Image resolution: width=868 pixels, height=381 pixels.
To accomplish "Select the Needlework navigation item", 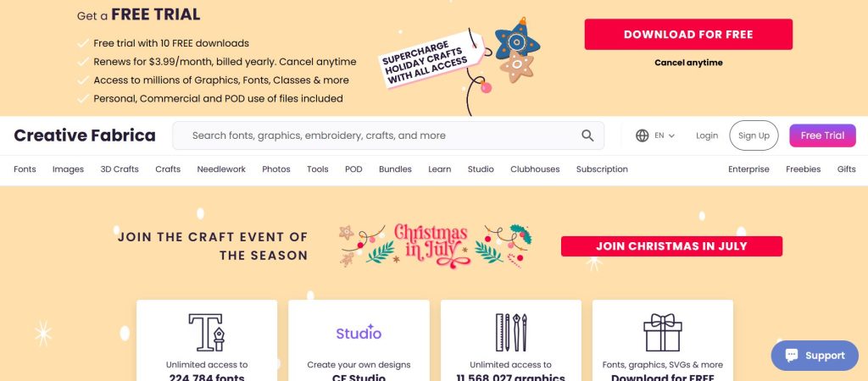I will pos(221,169).
